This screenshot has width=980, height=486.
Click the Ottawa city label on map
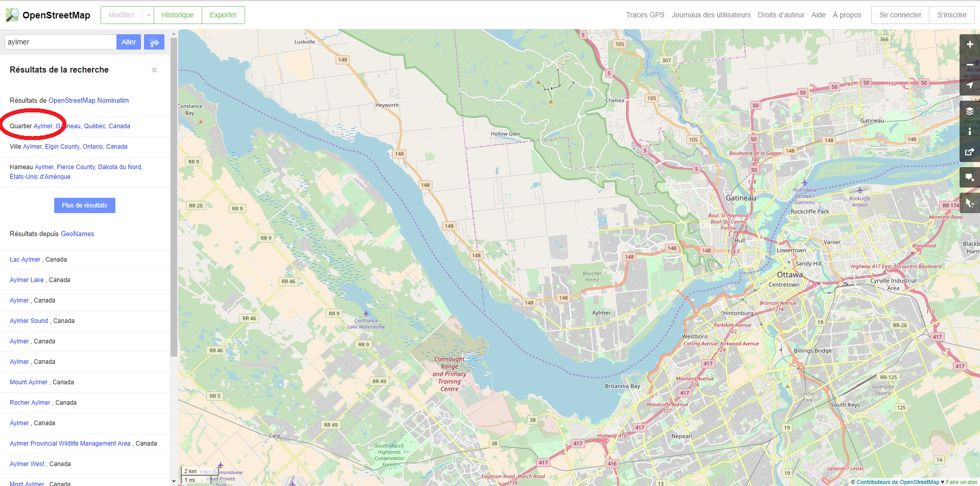(790, 274)
